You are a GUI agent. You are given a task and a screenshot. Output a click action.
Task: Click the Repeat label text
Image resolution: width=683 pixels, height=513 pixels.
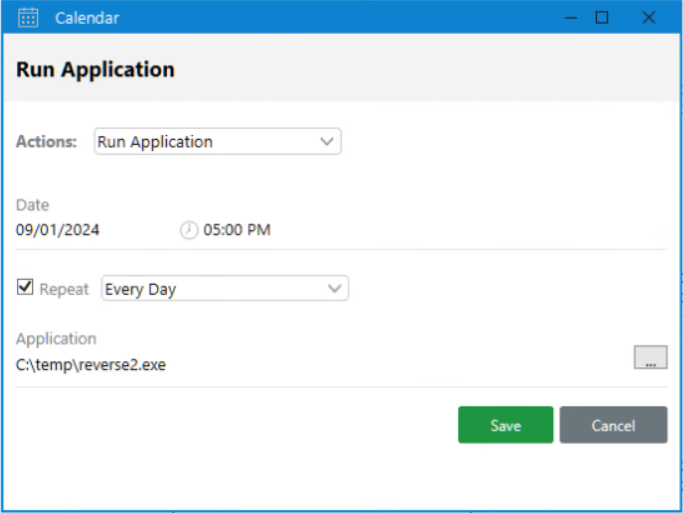coord(62,290)
